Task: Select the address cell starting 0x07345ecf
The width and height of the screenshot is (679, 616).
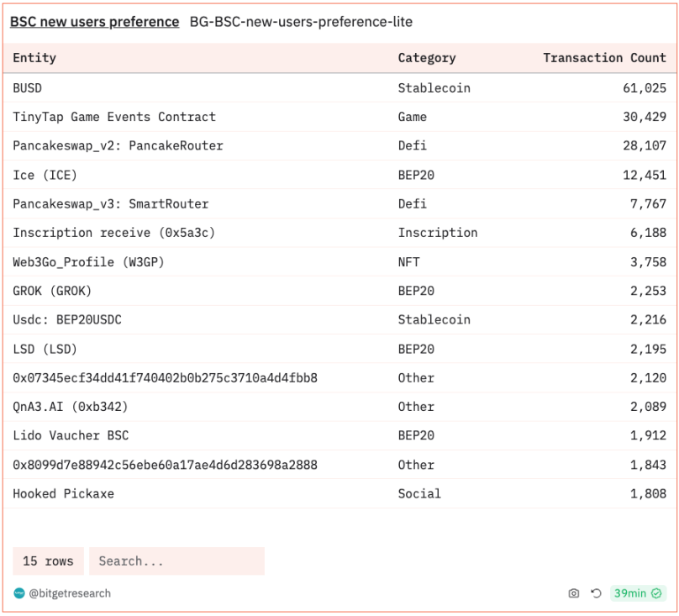Action: [x=165, y=378]
